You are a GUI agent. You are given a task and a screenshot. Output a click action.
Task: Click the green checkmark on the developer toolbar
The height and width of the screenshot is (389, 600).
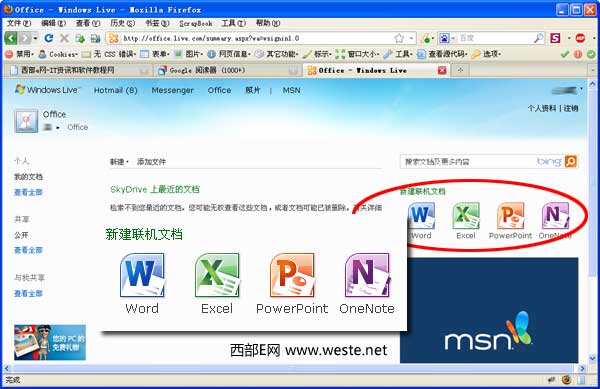coord(565,54)
